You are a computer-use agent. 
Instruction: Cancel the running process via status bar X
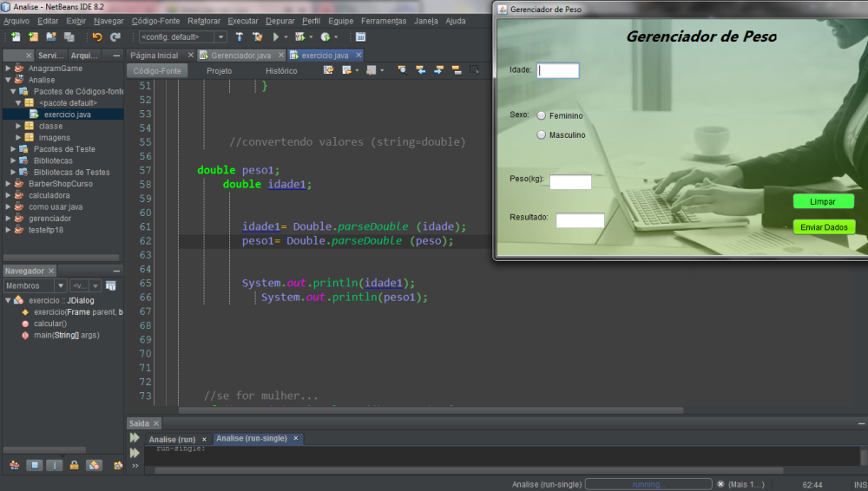click(x=720, y=484)
